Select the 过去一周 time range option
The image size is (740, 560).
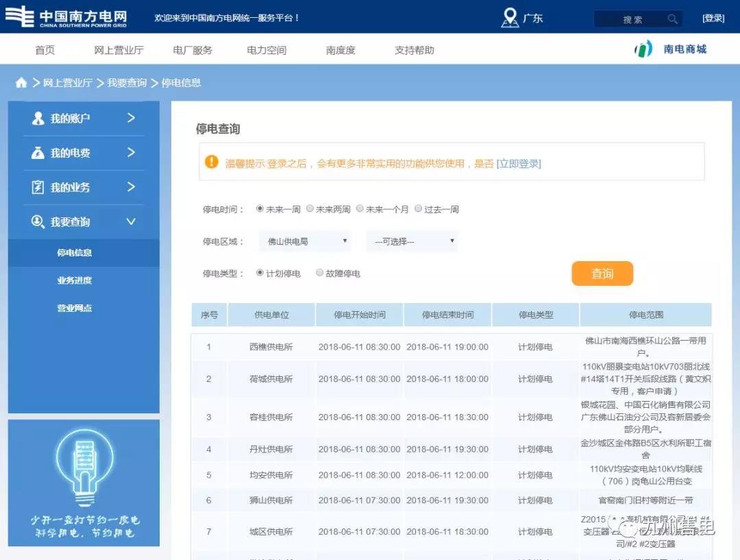pyautogui.click(x=419, y=209)
